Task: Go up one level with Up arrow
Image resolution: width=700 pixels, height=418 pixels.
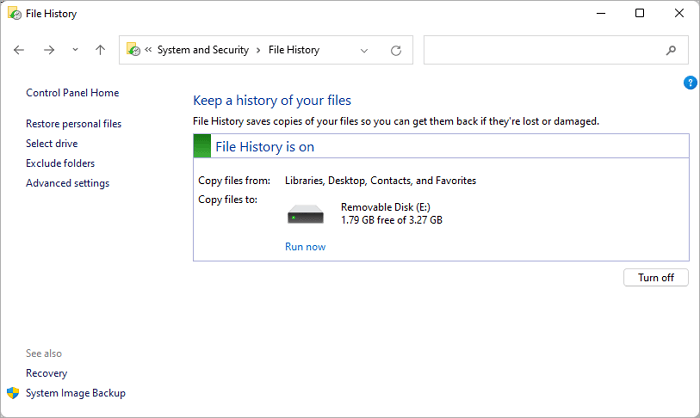Action: tap(100, 50)
